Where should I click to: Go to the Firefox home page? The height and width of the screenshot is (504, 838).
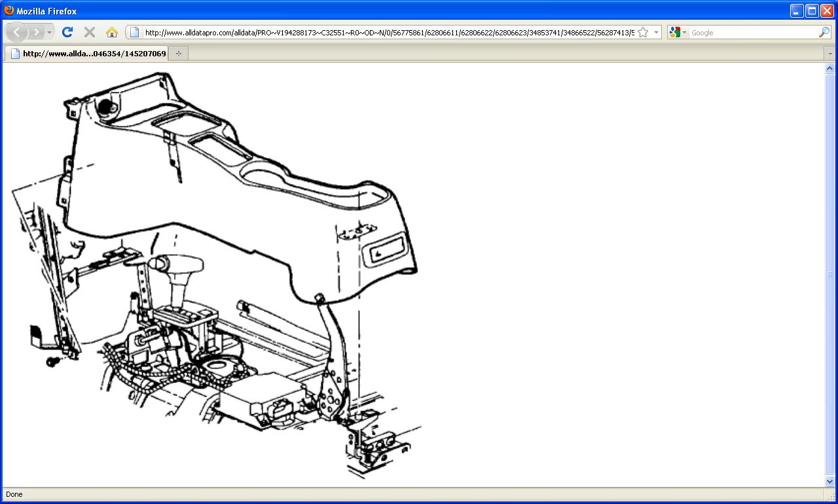(111, 32)
